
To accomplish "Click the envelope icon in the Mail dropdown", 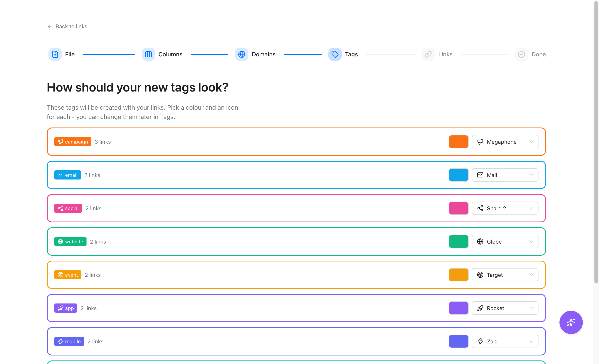I will 480,175.
